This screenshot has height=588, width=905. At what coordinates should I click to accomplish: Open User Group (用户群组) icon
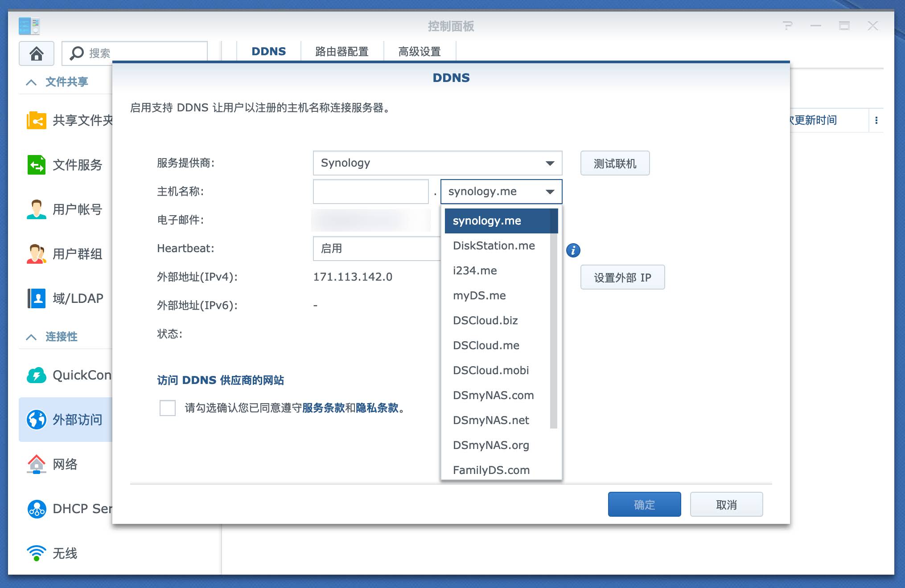pos(36,254)
